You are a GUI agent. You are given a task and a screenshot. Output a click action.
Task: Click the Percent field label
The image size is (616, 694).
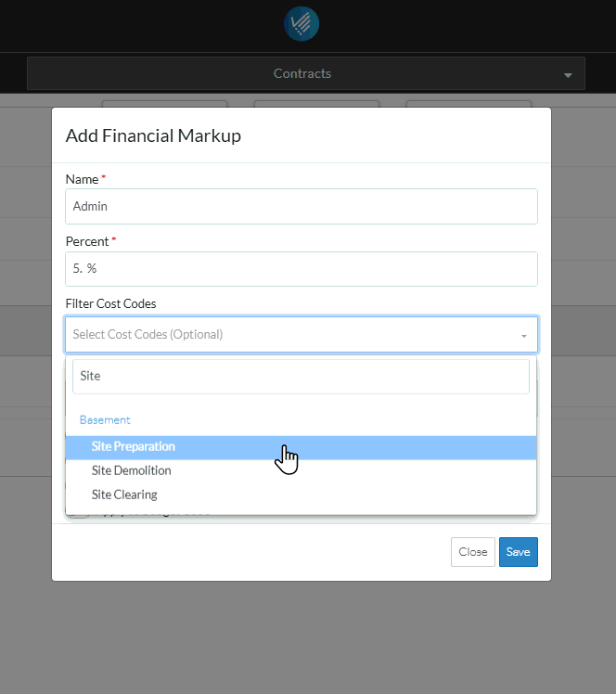click(87, 241)
